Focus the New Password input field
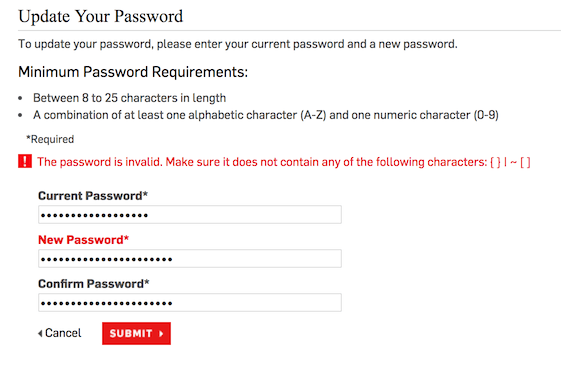 [190, 259]
